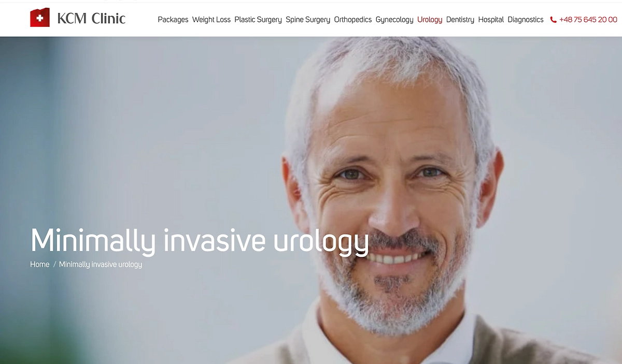Open the Packages menu item
This screenshot has height=364, width=622.
(x=173, y=20)
